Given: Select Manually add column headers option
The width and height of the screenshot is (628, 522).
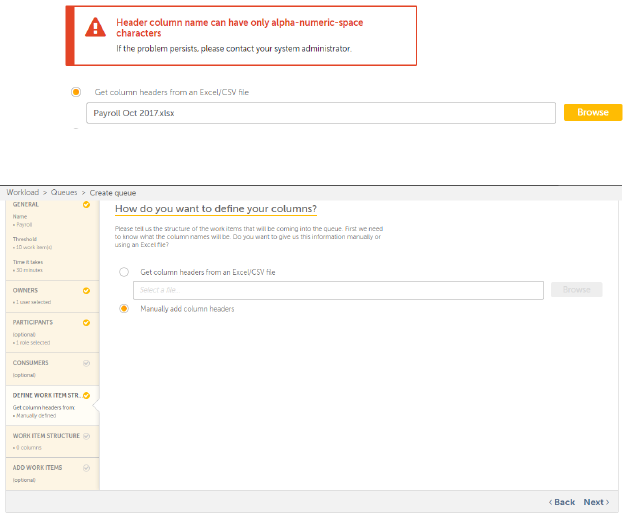Looking at the screenshot, I should 124,309.
